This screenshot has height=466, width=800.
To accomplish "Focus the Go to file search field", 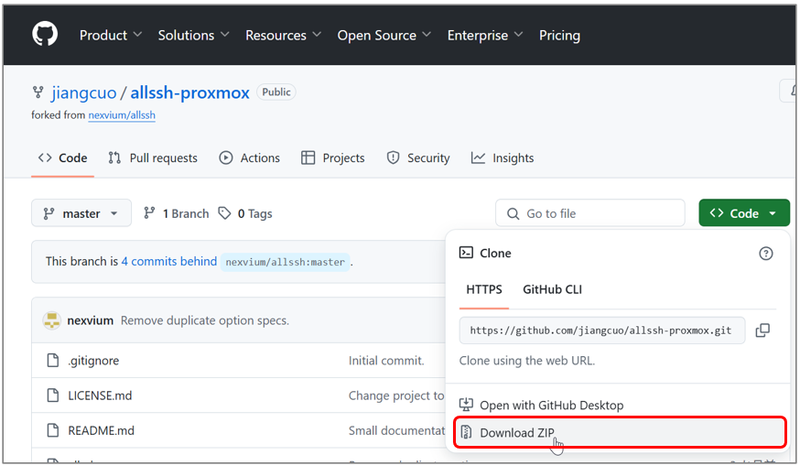I will (x=590, y=213).
